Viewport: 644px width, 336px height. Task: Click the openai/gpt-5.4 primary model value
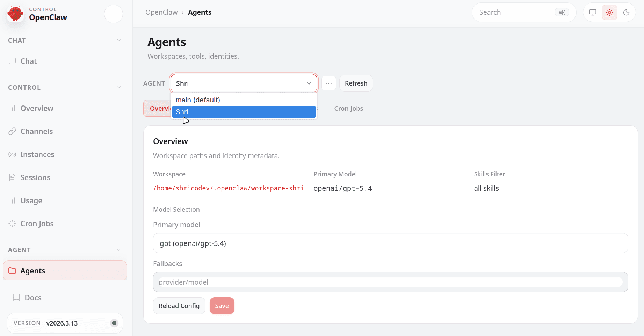342,188
